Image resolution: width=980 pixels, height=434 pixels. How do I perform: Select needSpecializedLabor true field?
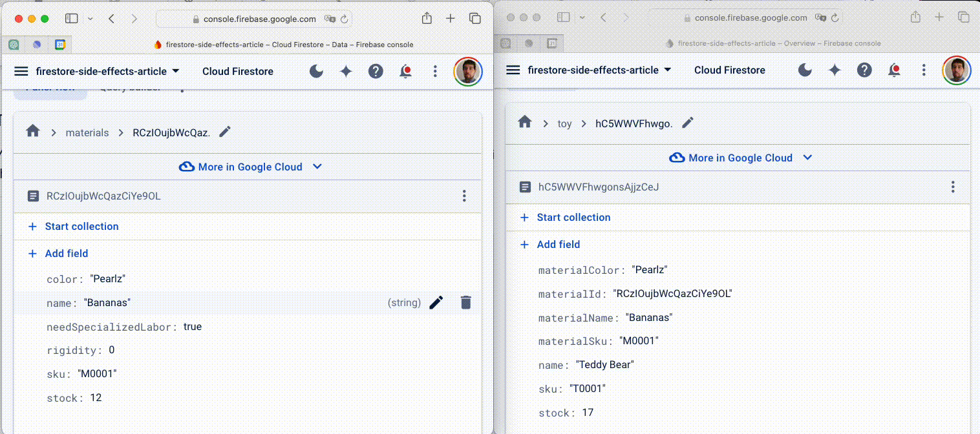click(247, 327)
